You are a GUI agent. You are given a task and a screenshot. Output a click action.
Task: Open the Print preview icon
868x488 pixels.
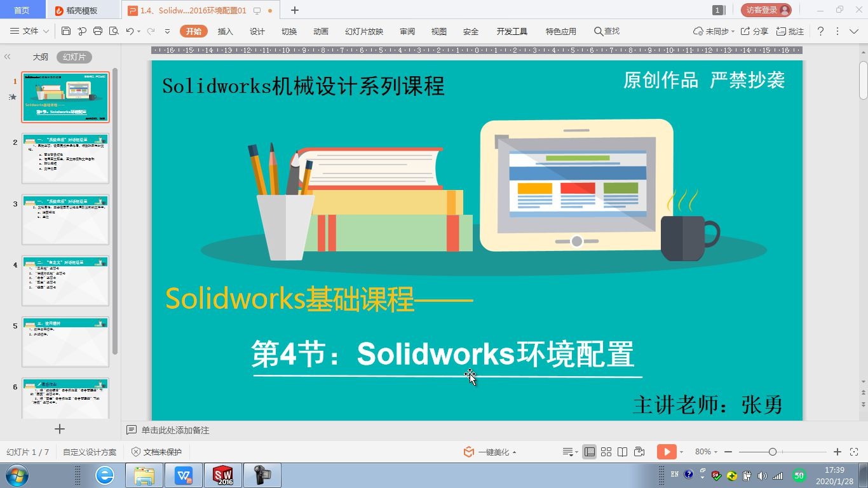click(114, 30)
